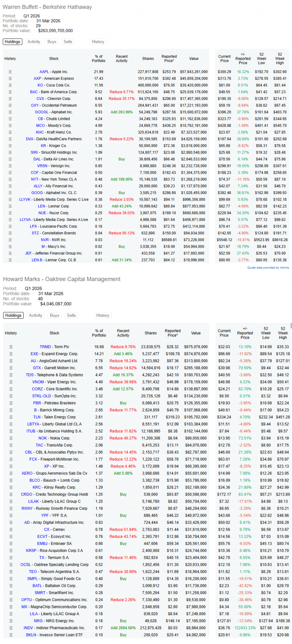Click value $57,843,261,000 in AAPL row
Screen dimensions: 292x644
(194, 72)
